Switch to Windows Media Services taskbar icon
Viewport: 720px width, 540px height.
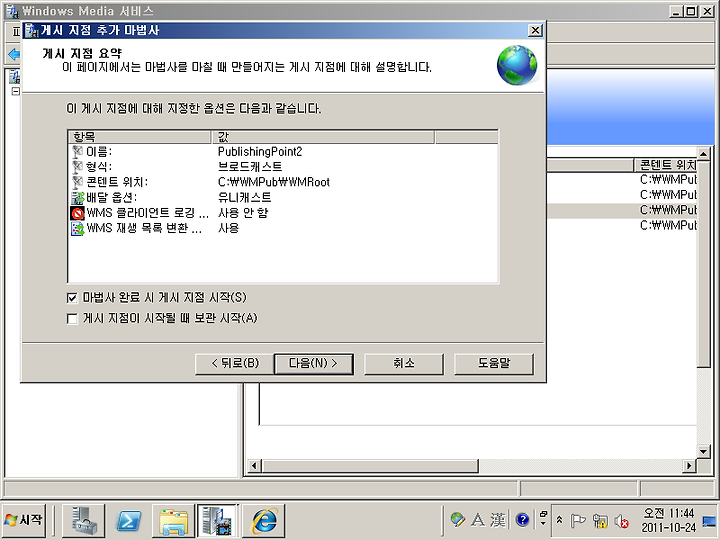217,520
